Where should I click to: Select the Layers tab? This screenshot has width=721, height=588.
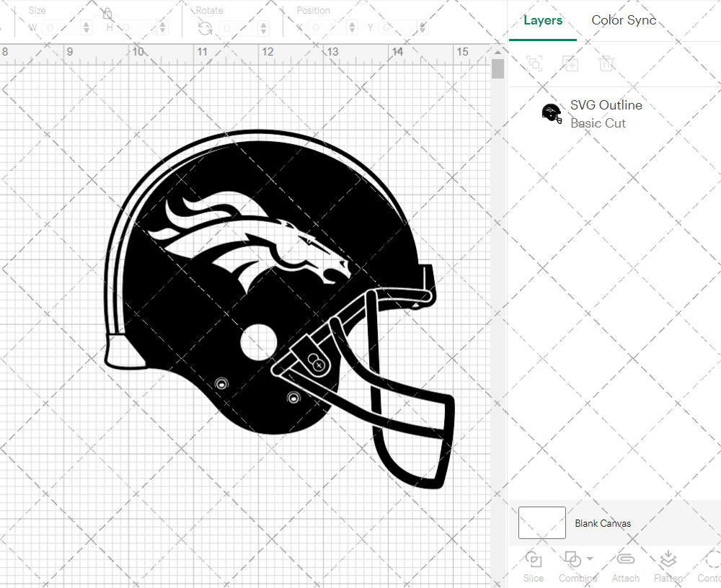543,20
